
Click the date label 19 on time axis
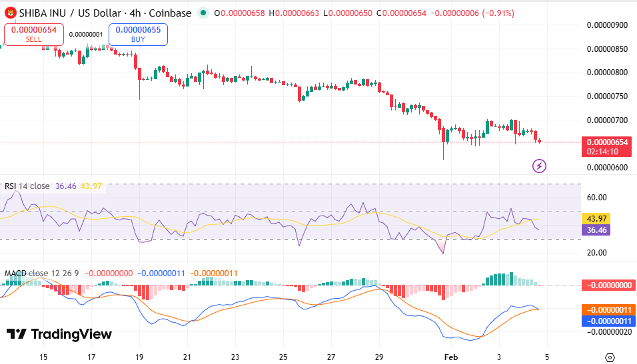[x=139, y=357]
